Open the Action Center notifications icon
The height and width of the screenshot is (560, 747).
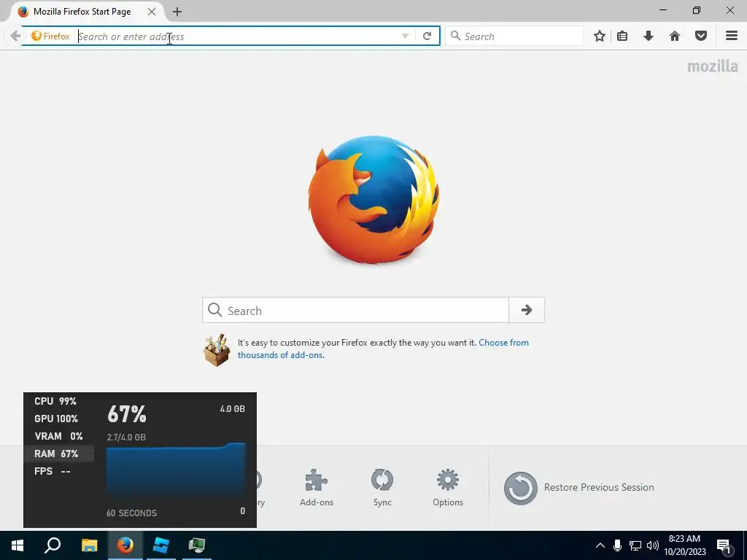[724, 545]
